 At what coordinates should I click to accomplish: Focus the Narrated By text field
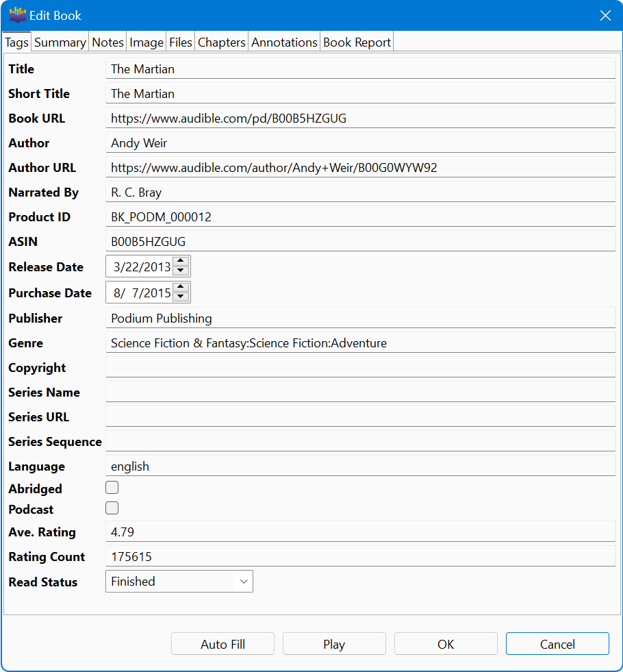click(x=360, y=192)
